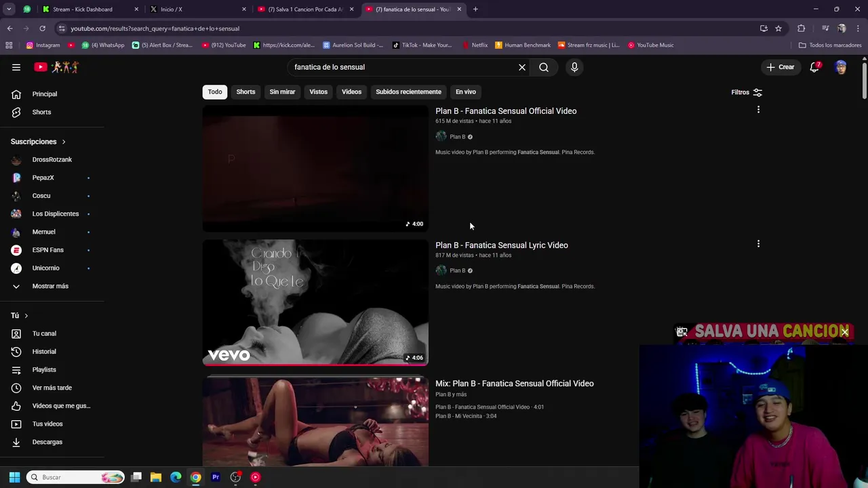Screen dimensions: 868x488
Task: Bookmark this page with star icon
Action: click(778, 28)
